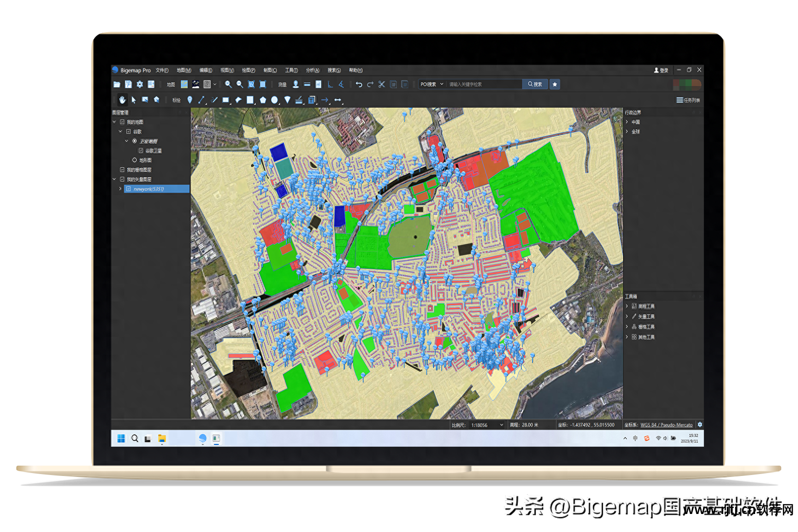
Task: Open the 文件(F) menu
Action: [162, 70]
